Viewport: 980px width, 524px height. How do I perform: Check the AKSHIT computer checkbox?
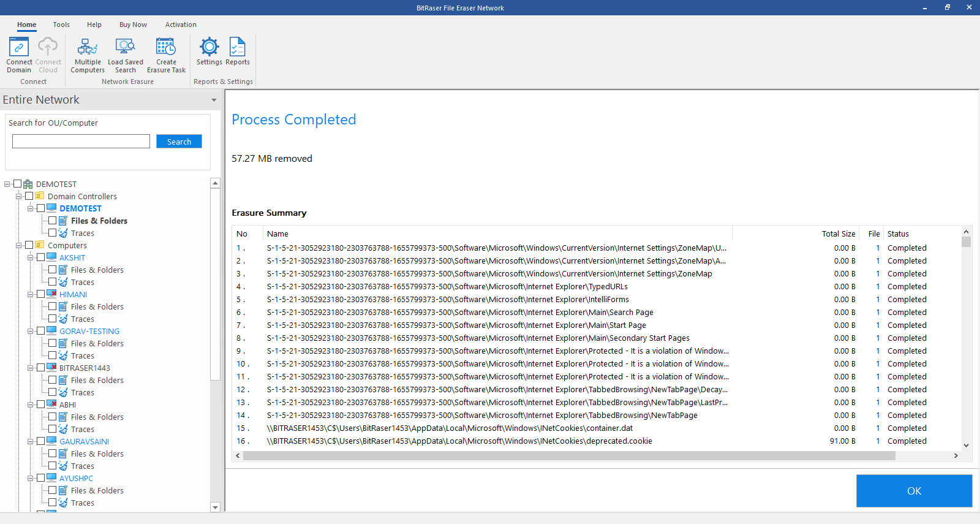point(40,257)
